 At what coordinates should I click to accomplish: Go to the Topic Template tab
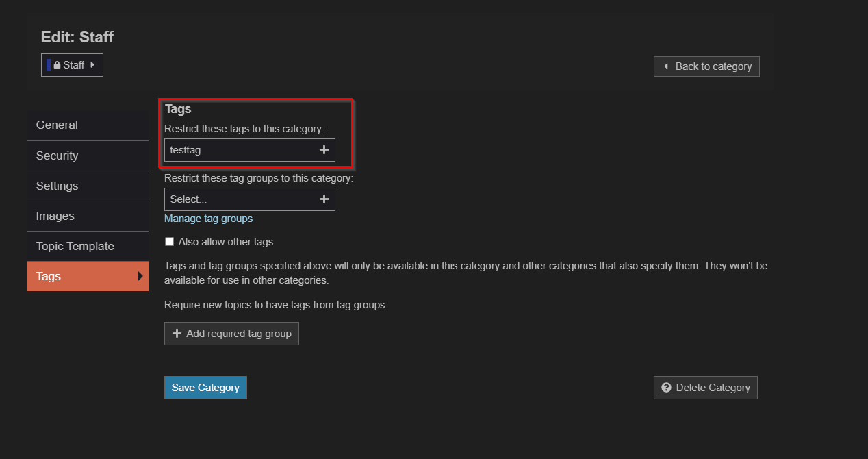(88, 246)
